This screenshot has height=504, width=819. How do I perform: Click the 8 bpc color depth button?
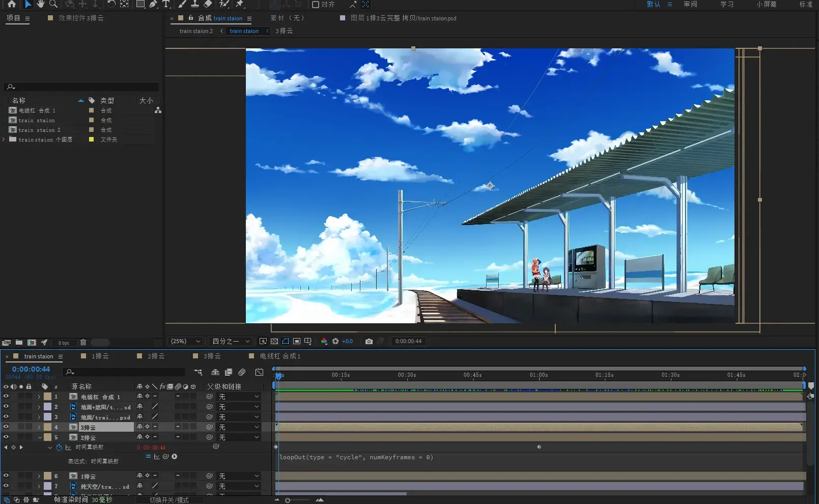point(64,343)
